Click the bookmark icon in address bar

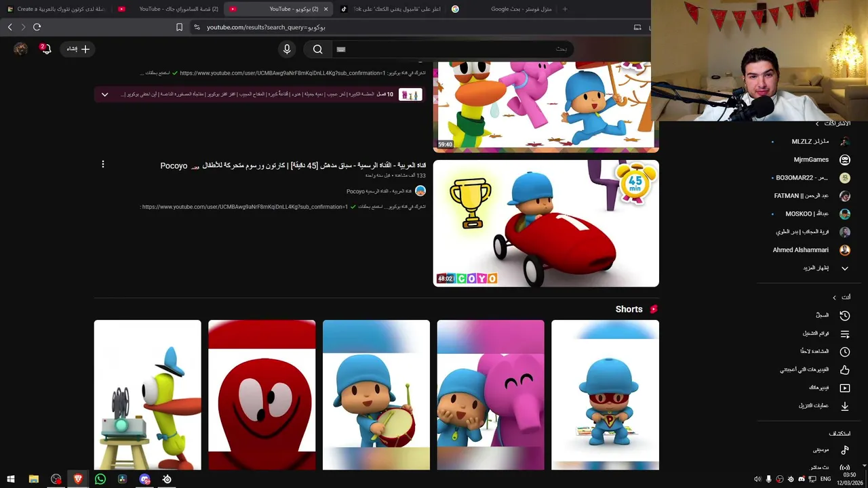(x=179, y=27)
